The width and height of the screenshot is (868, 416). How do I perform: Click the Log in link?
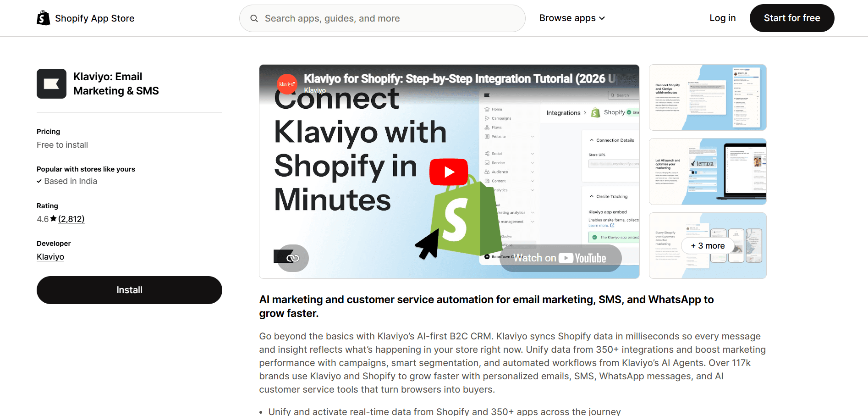722,18
